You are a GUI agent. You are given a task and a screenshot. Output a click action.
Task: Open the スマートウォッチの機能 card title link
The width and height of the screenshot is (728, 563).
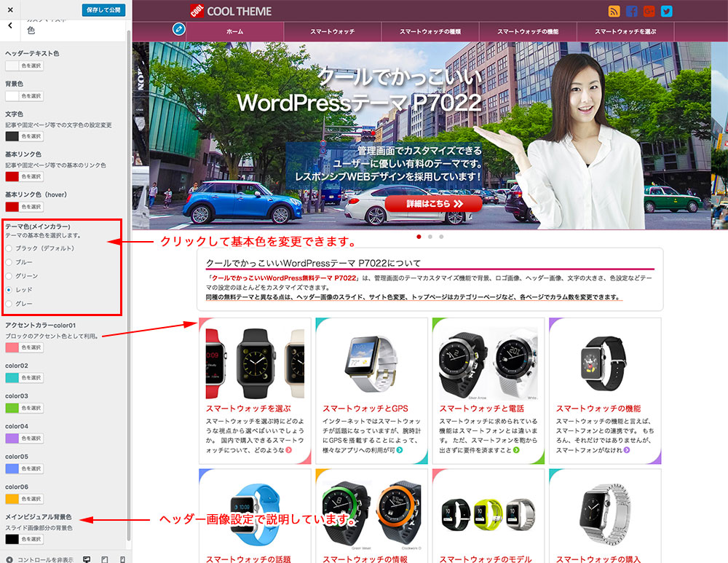598,409
